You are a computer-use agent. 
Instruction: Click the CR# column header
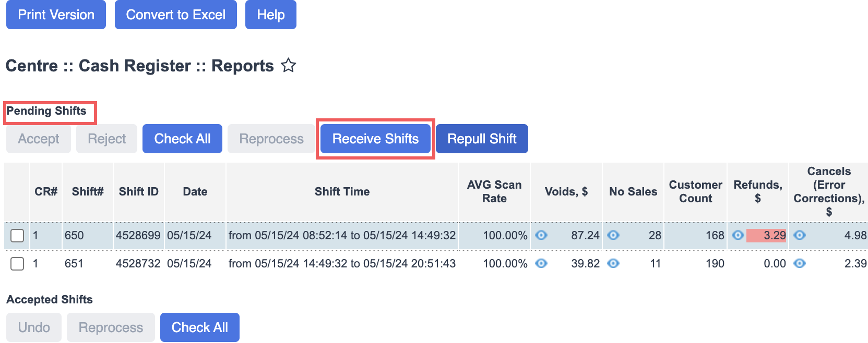(46, 192)
